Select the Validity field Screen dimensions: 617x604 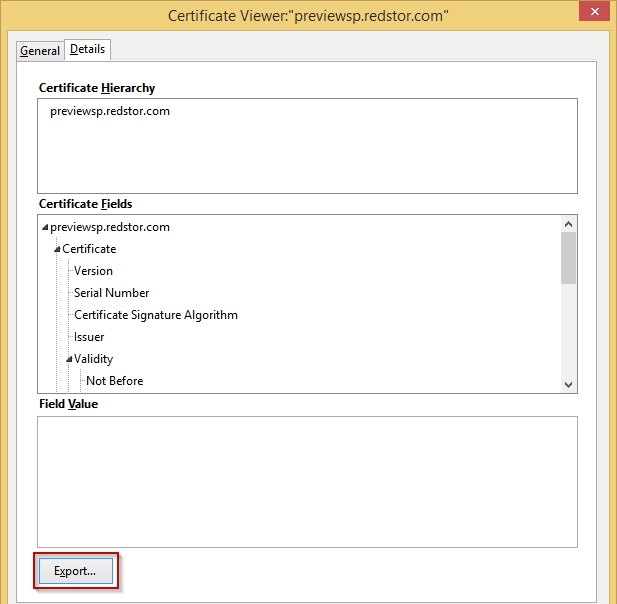pyautogui.click(x=93, y=359)
